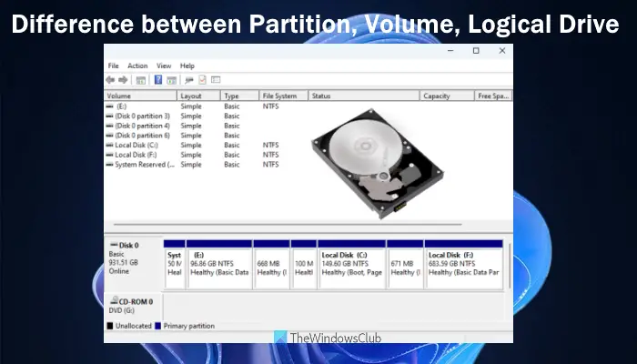The width and height of the screenshot is (637, 364).
Task: Click the list view settings toolbar icon
Action: pyautogui.click(x=216, y=80)
